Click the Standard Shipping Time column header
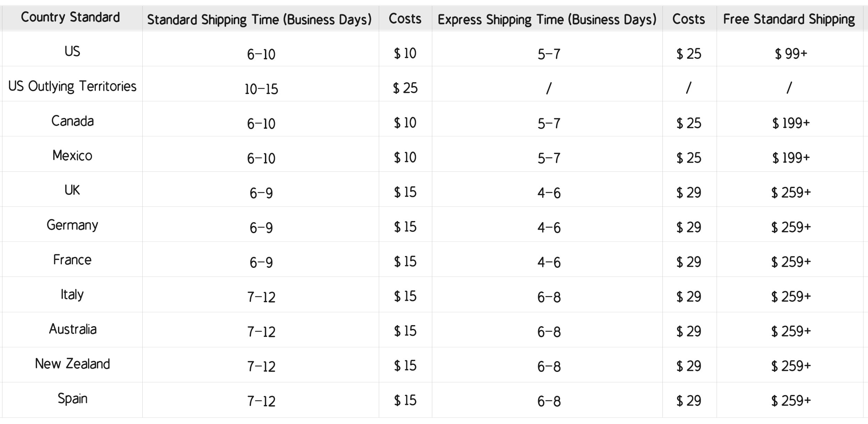 259,19
